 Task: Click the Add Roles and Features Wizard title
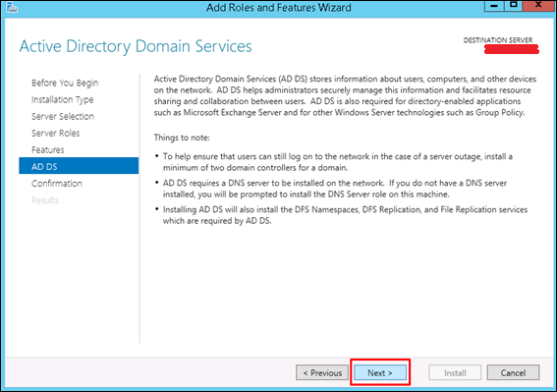(279, 8)
